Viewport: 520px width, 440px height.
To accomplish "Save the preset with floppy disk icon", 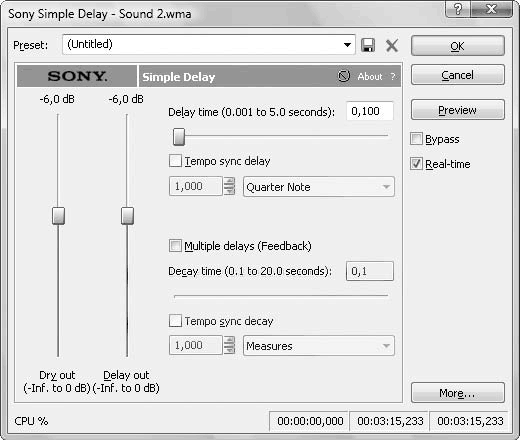I will click(x=368, y=45).
